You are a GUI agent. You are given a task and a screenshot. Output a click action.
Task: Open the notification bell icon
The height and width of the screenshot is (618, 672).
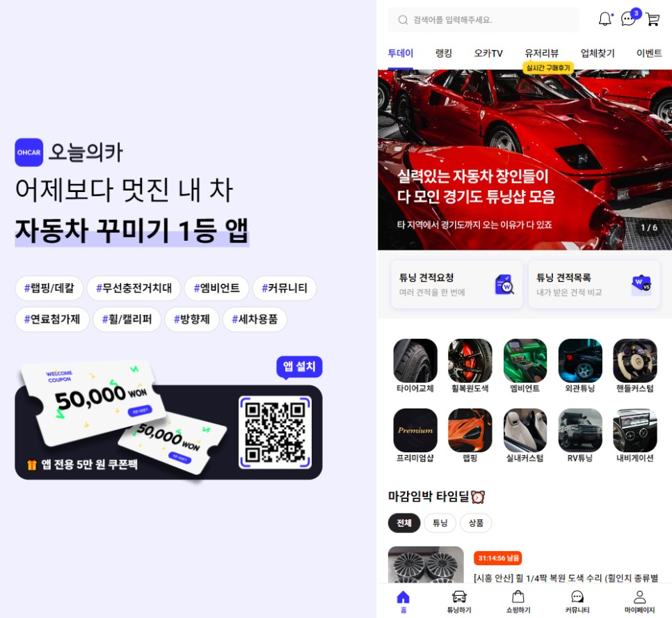click(605, 19)
